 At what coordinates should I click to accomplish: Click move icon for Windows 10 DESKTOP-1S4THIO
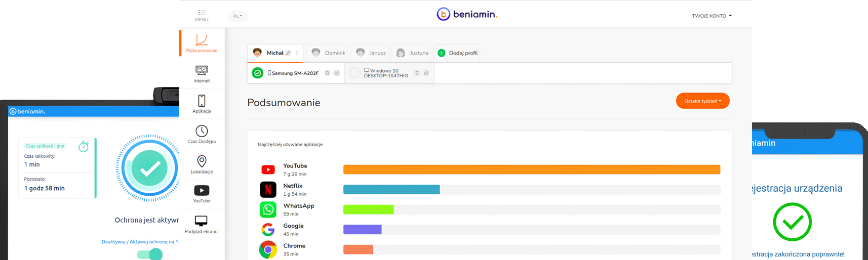coord(426,73)
